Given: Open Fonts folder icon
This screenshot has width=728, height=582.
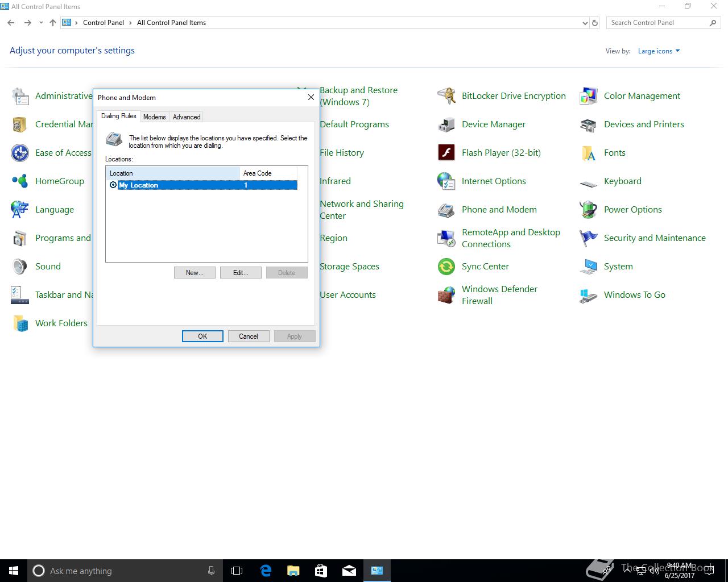Looking at the screenshot, I should pos(589,153).
